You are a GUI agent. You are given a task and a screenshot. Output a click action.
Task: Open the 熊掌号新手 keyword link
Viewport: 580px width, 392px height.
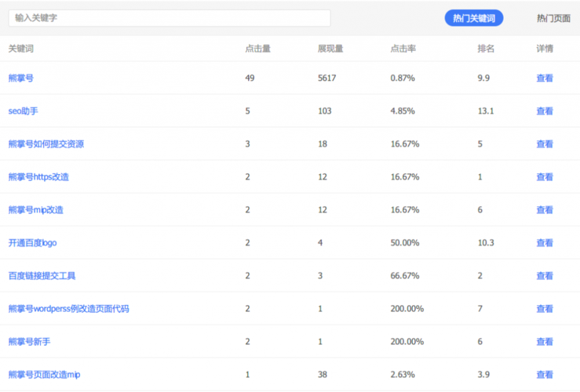(x=29, y=341)
